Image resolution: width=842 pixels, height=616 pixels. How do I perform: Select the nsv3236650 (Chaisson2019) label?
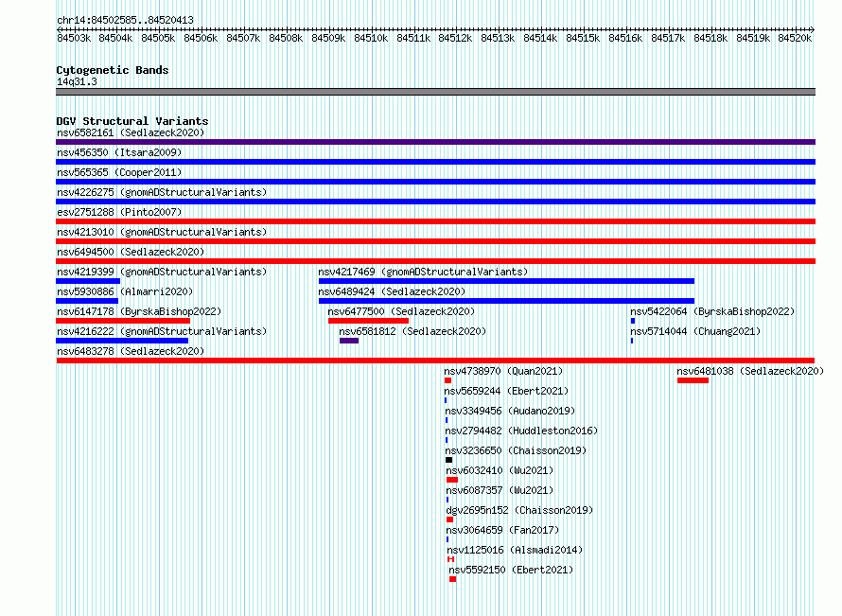516,450
